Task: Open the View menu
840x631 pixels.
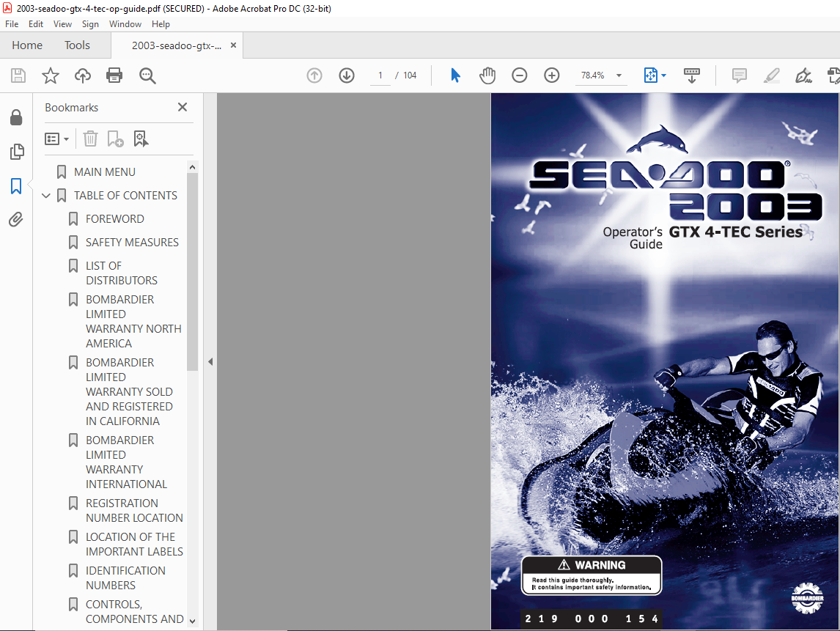Action: point(63,24)
